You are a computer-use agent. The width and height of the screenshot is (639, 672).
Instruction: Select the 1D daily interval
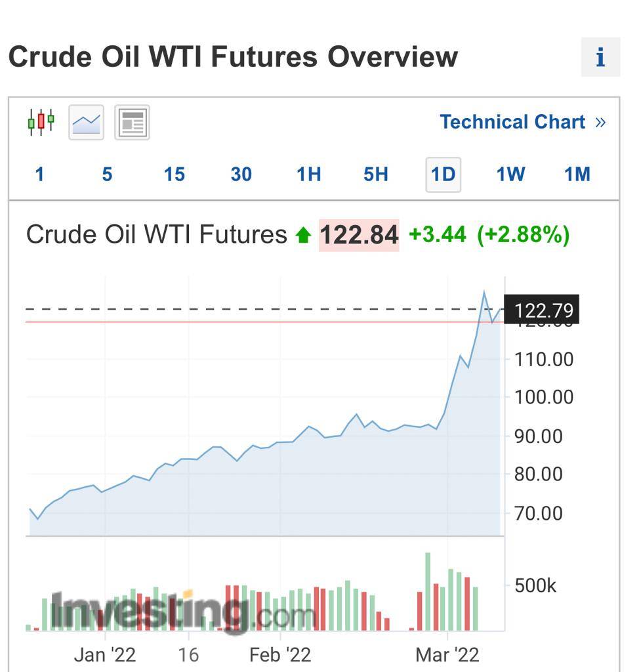(443, 175)
